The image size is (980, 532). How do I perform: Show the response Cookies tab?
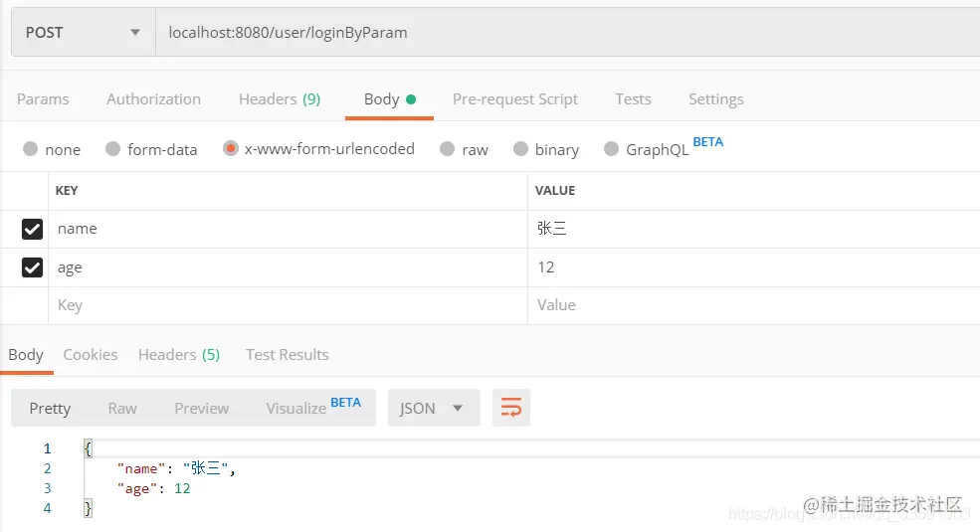[91, 355]
